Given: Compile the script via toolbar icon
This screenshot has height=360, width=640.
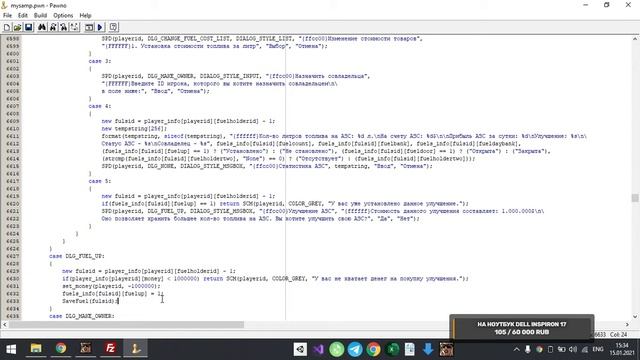Looking at the screenshot, I should (x=89, y=27).
